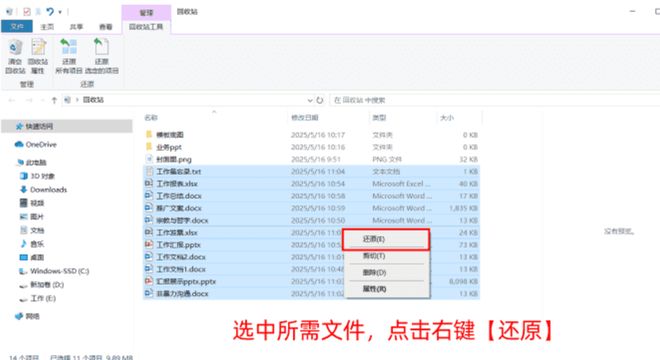660x360 pixels.
Task: Switch to the Home ribbon tab
Action: pyautogui.click(x=47, y=27)
